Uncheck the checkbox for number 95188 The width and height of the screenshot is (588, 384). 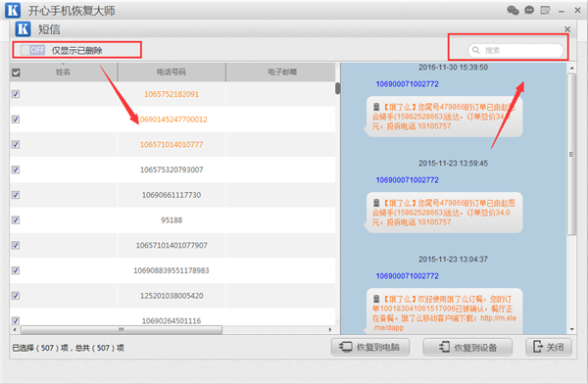(16, 220)
